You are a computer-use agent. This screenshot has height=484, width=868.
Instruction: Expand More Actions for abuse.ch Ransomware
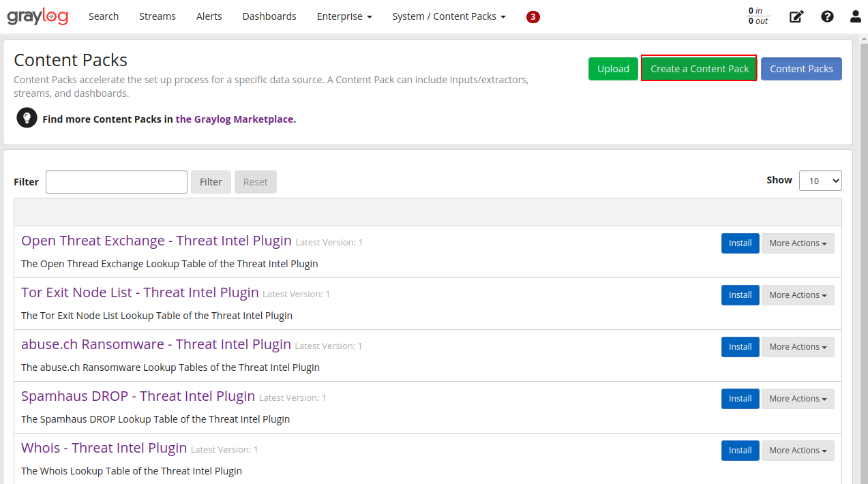tap(798, 347)
